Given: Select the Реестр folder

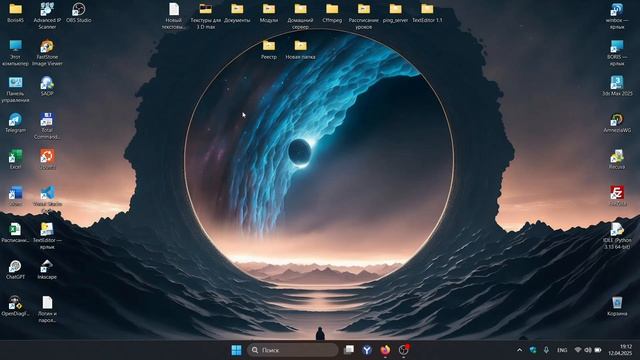Looking at the screenshot, I should (269, 49).
